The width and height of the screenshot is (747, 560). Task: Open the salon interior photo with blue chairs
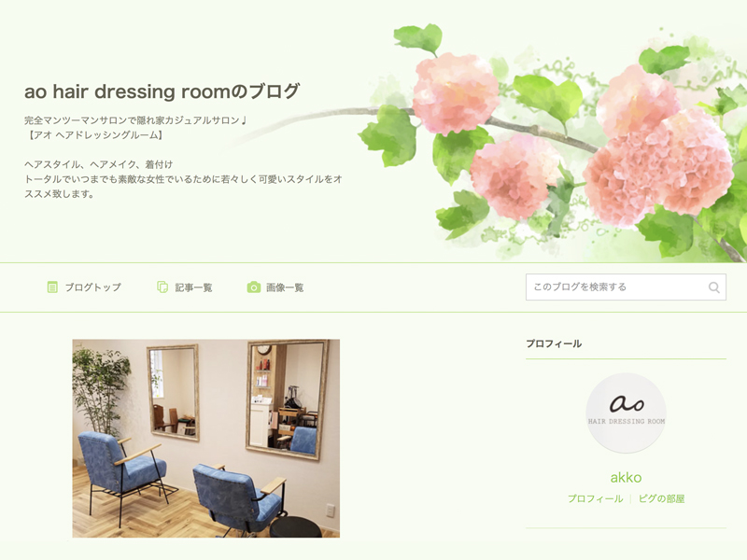click(205, 439)
